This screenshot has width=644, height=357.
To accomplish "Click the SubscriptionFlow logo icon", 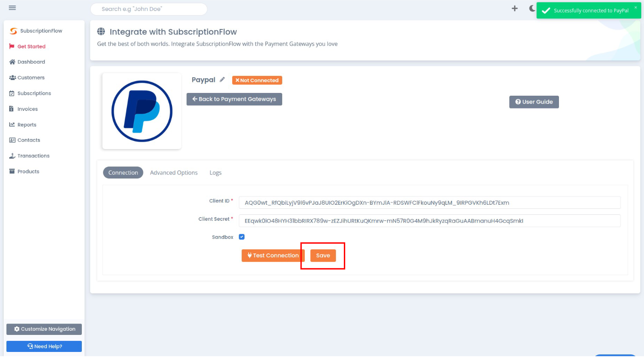I will tap(13, 31).
